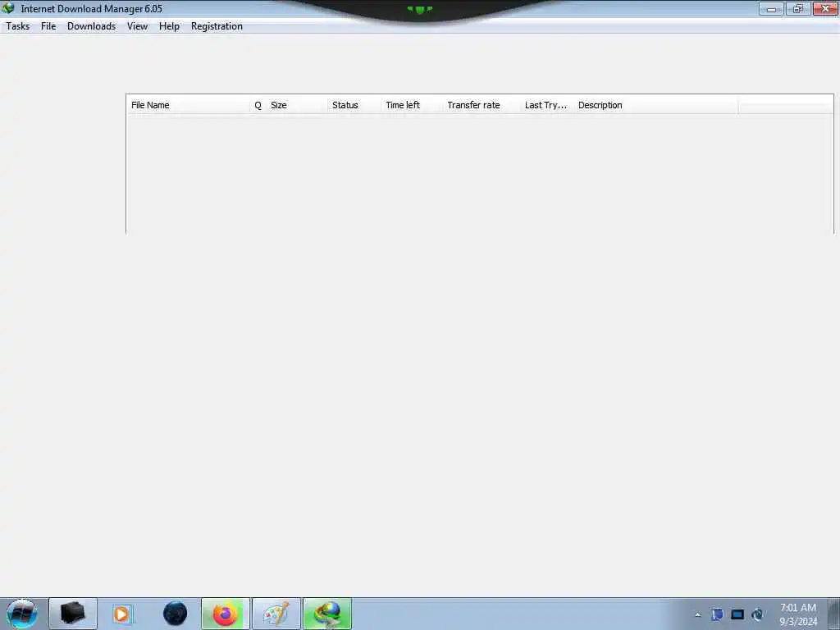Sort list by File Name column
Screen dimensions: 840x630
point(189,105)
